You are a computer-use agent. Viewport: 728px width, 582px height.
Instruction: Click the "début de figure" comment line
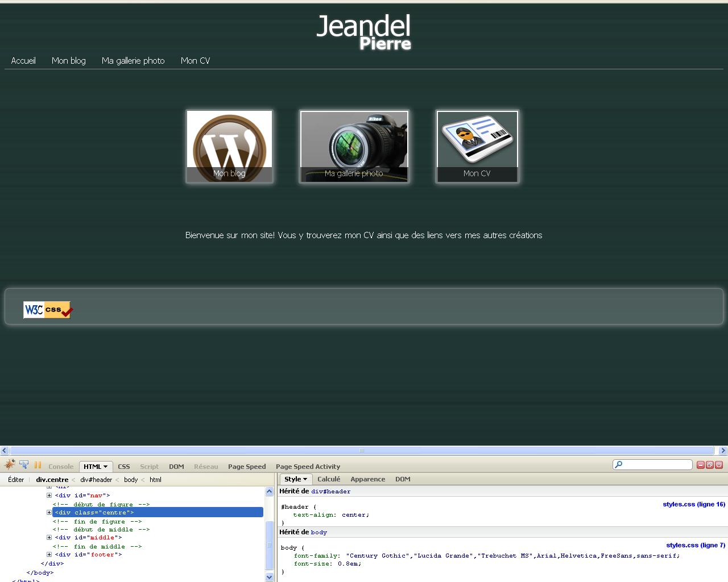tap(101, 504)
